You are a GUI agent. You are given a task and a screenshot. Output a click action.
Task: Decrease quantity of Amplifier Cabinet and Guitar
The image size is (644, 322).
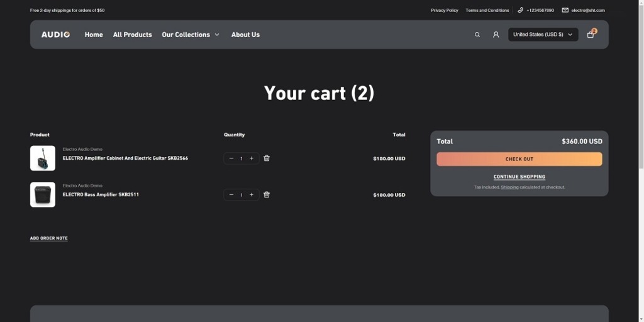[x=231, y=158]
